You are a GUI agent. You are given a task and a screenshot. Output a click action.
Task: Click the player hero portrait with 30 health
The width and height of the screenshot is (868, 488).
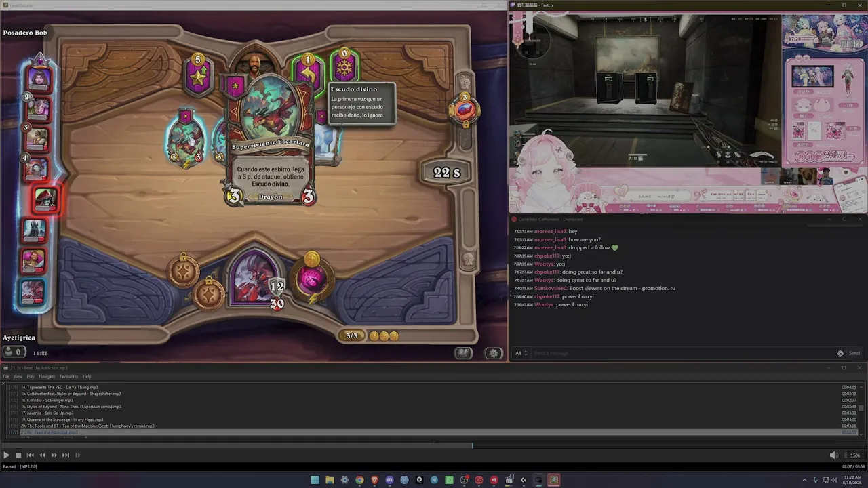tap(254, 278)
